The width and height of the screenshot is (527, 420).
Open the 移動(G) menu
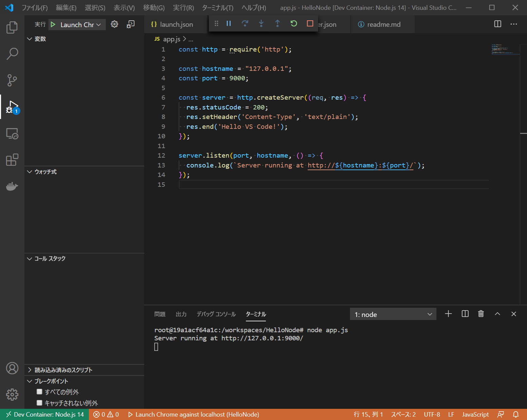pos(154,7)
